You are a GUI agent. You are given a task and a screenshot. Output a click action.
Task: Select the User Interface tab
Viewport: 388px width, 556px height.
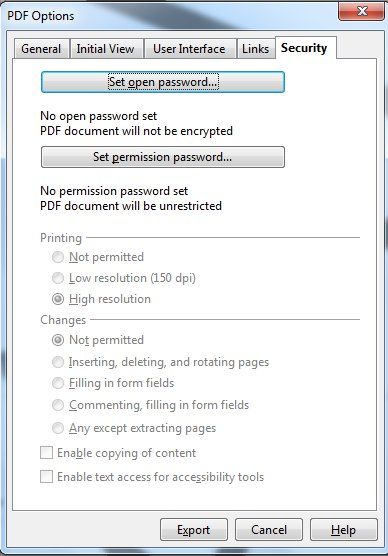coord(189,49)
